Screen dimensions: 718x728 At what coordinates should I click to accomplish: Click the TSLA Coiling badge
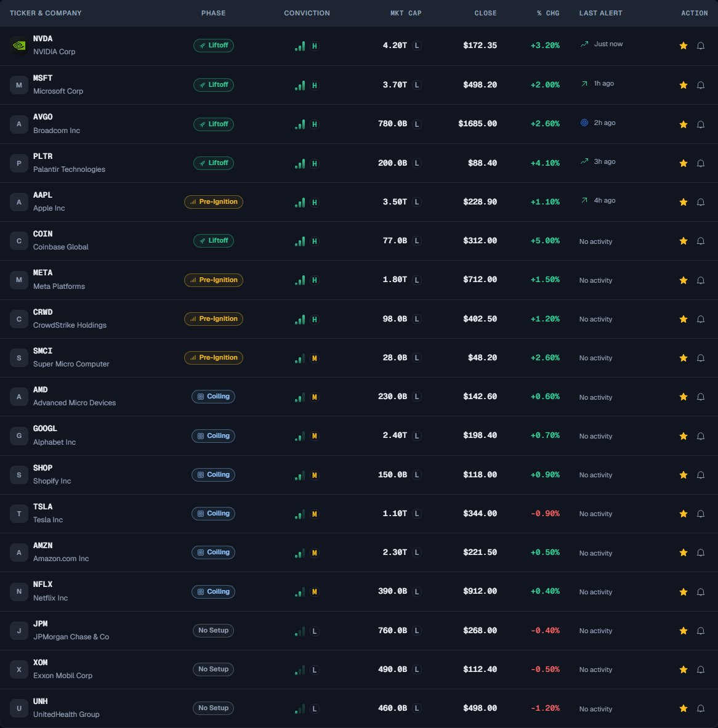pos(214,514)
